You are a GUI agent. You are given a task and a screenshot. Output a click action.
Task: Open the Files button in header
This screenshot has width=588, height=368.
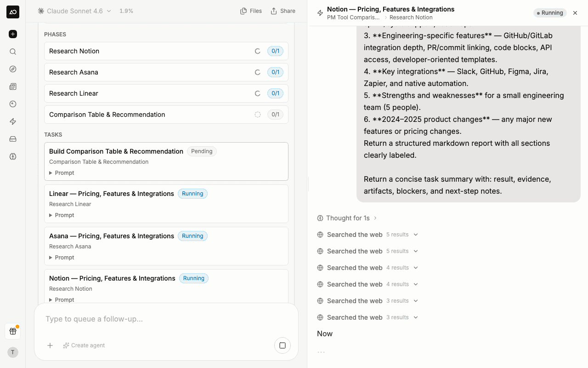pyautogui.click(x=251, y=11)
